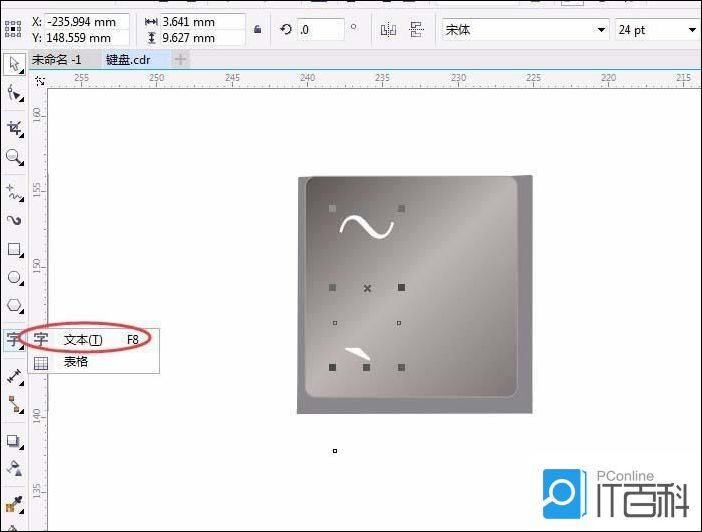Image resolution: width=702 pixels, height=532 pixels.
Task: Click the rotation angle field
Action: [321, 30]
